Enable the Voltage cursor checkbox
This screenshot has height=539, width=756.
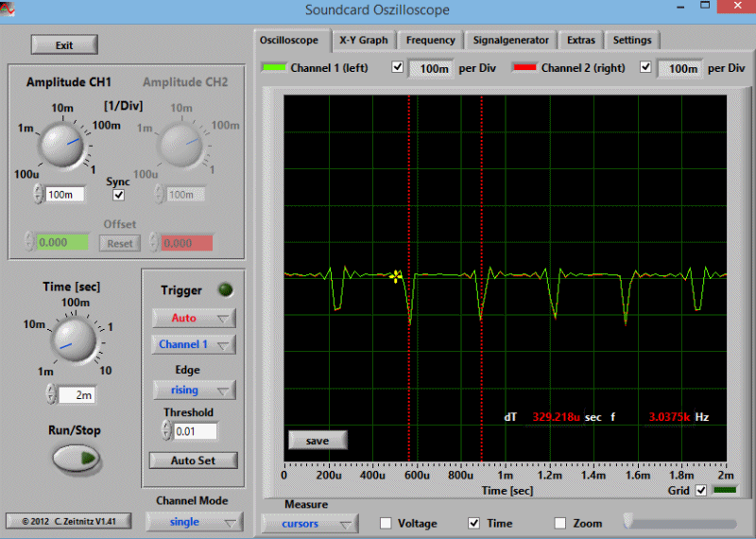pos(386,523)
